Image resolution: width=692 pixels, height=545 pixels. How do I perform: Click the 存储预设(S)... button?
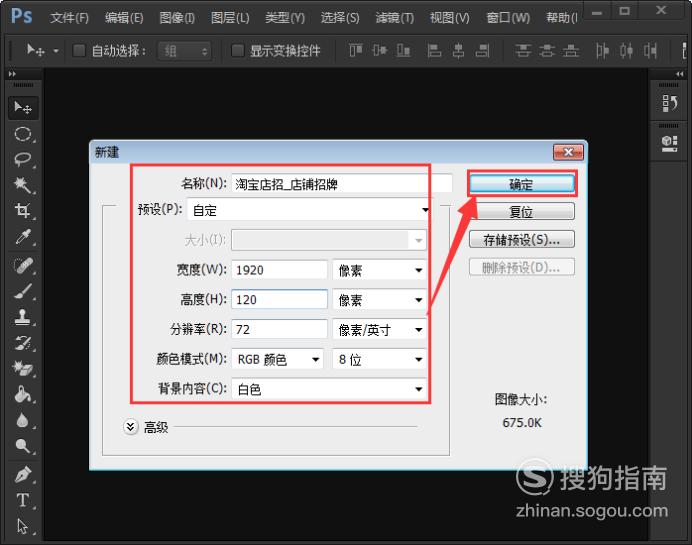coord(522,240)
